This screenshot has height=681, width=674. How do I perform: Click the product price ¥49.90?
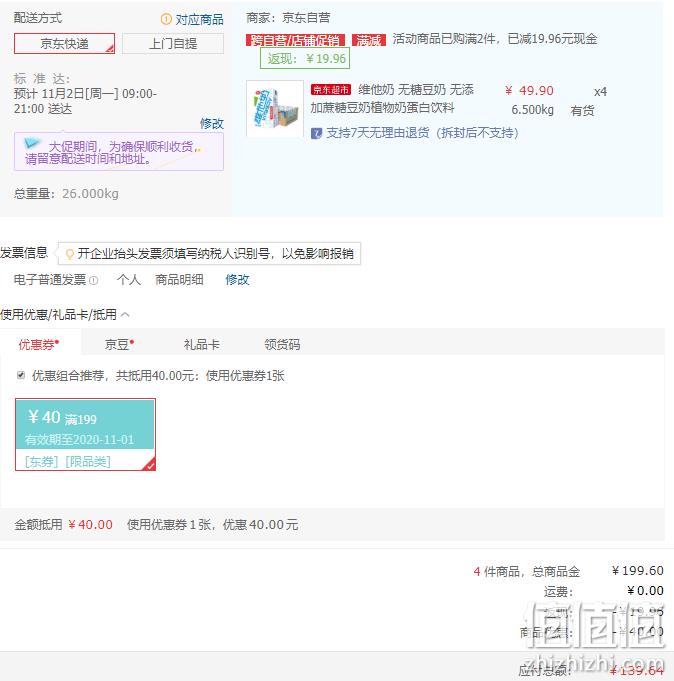pos(529,90)
